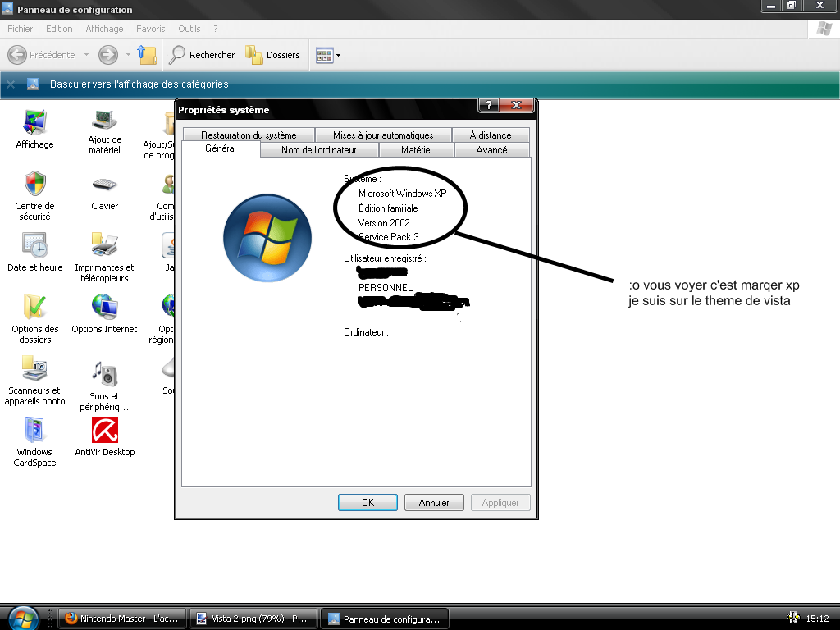Switch to À distance tab
Viewport: 840px width, 630px height.
(x=491, y=135)
